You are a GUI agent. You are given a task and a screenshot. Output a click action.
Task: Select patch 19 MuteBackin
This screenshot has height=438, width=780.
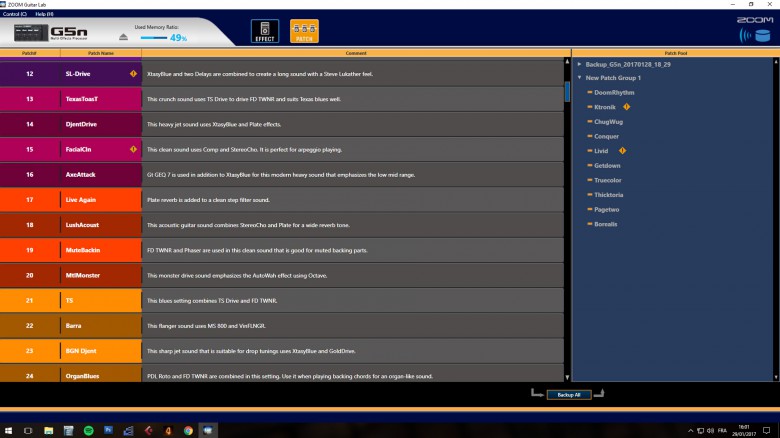point(71,250)
